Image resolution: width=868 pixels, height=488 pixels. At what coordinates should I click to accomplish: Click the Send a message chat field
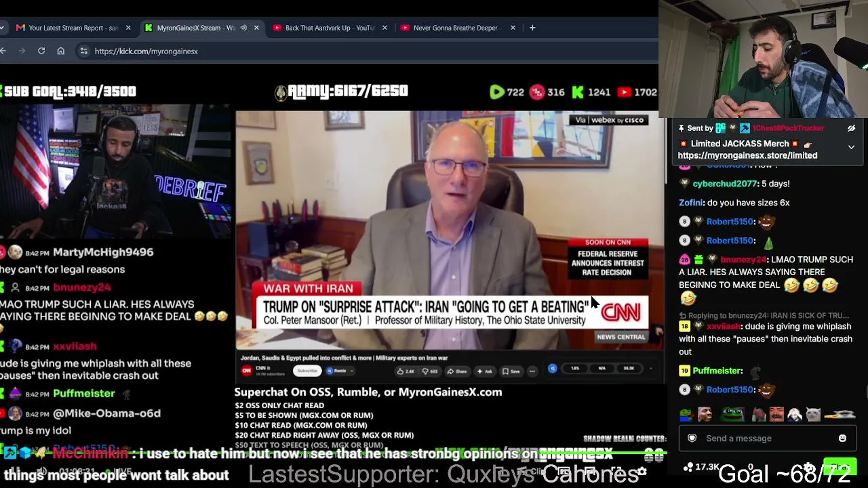[x=767, y=439]
